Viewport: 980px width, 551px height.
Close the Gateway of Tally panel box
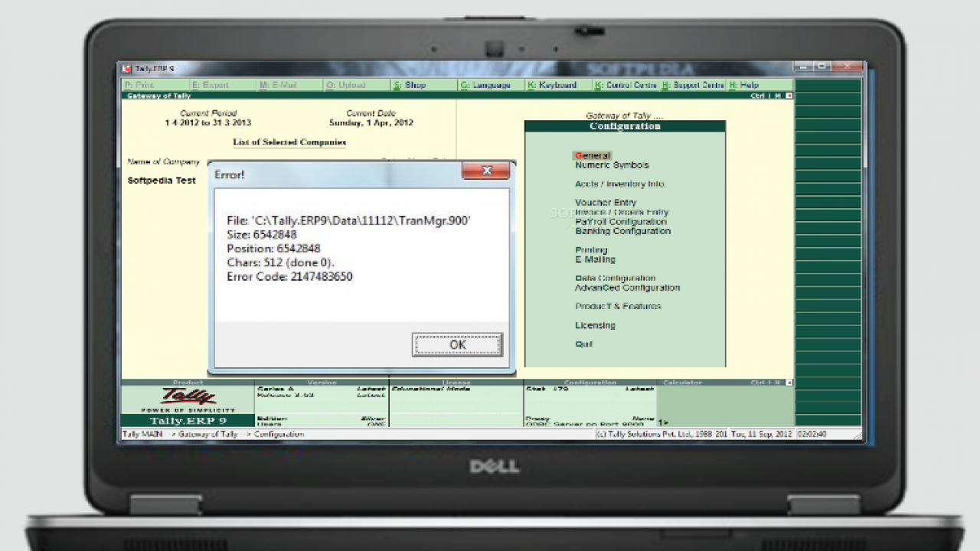789,96
